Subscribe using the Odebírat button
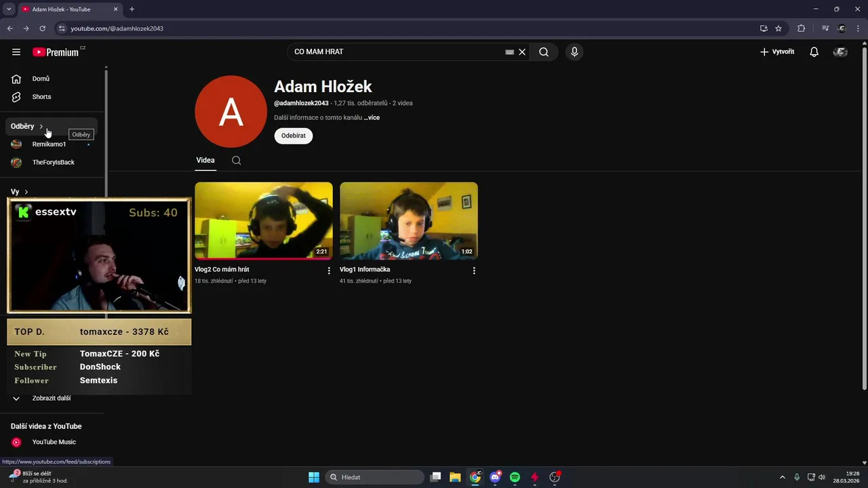This screenshot has height=488, width=868. (294, 136)
